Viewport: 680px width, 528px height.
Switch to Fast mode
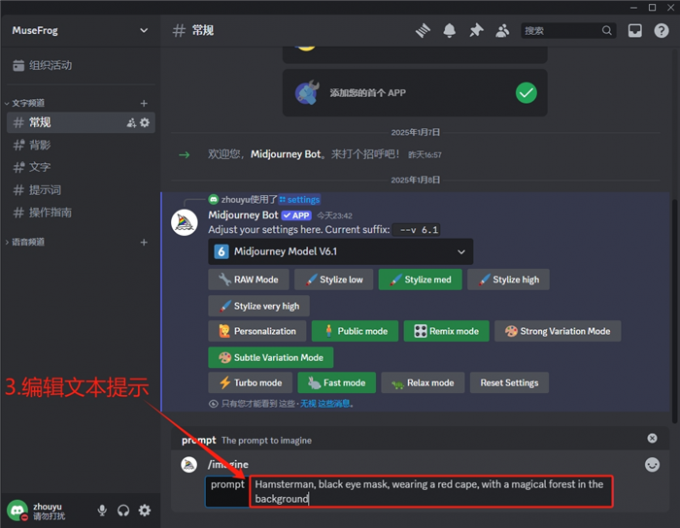click(337, 383)
